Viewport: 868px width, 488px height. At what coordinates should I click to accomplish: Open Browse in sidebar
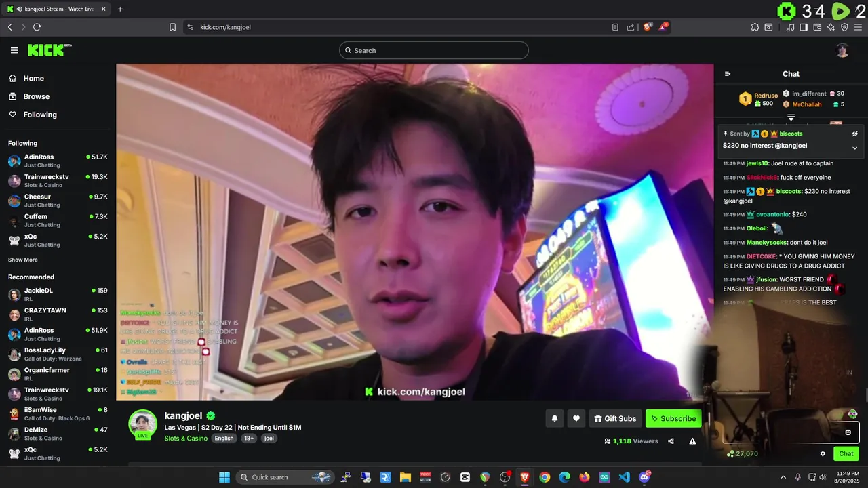pos(28,96)
